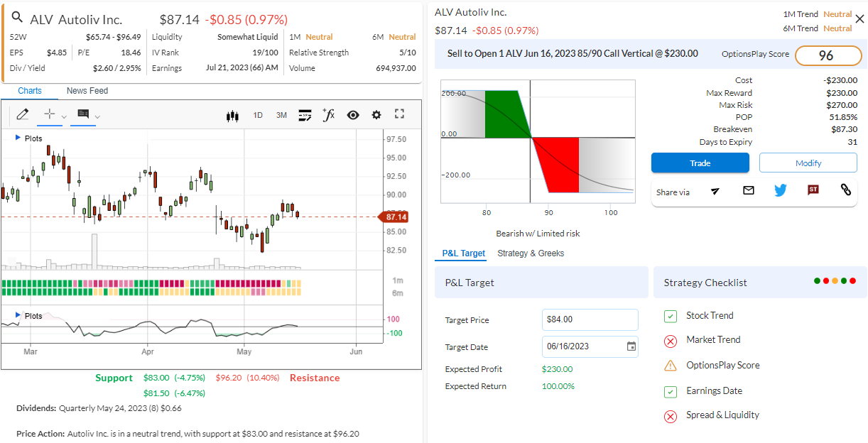Click the Strategy Checklist status dots
The height and width of the screenshot is (443, 868).
(x=835, y=281)
